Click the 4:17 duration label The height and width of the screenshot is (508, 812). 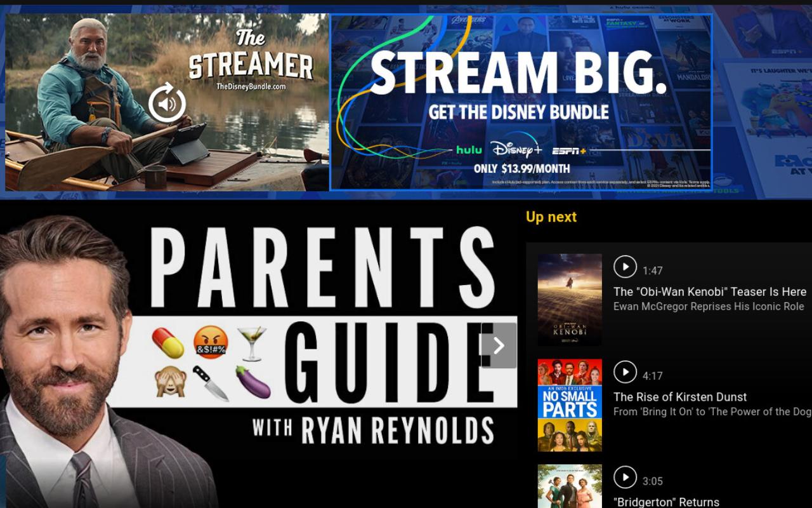tap(653, 376)
